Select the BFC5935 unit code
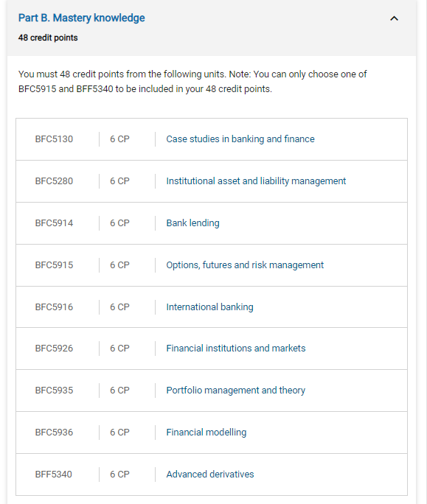 tap(54, 391)
